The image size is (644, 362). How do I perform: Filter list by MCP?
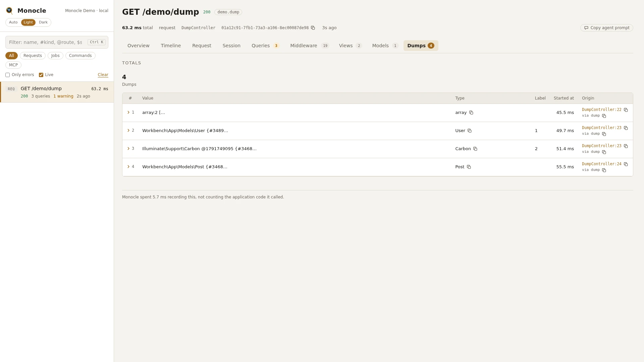(x=13, y=65)
